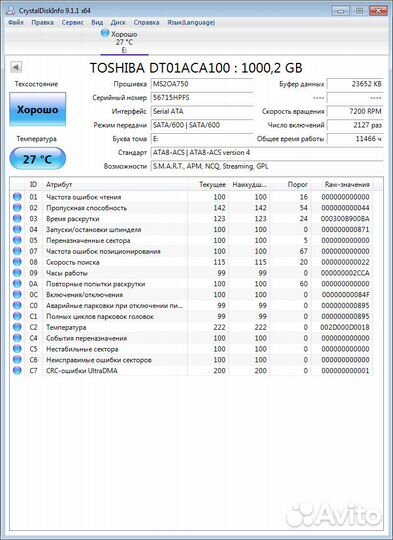Click the Текущее column header
Screen dimensions: 393x540
[x=208, y=185]
